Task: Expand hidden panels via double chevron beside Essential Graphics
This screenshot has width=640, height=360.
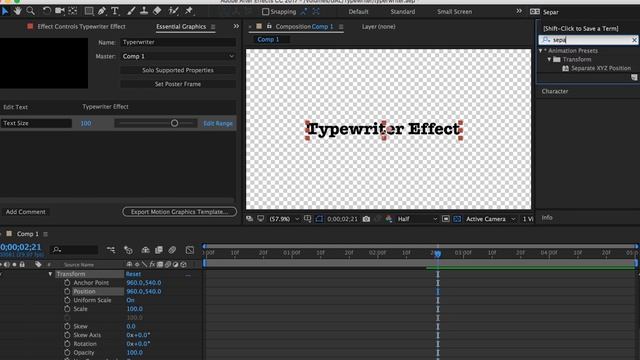Action: pos(236,26)
